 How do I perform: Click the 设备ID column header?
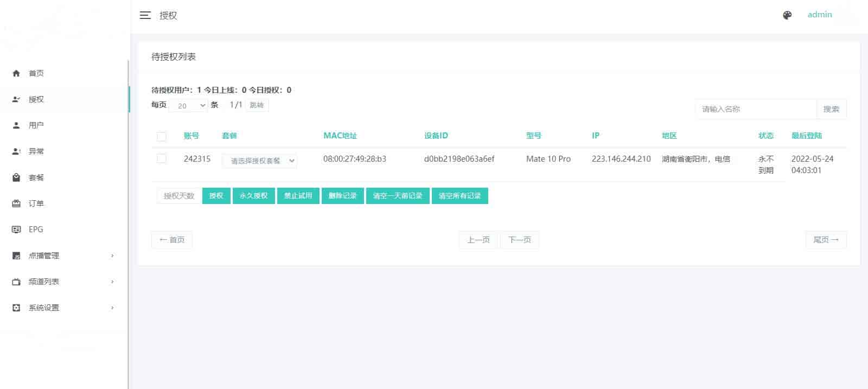[x=436, y=136]
